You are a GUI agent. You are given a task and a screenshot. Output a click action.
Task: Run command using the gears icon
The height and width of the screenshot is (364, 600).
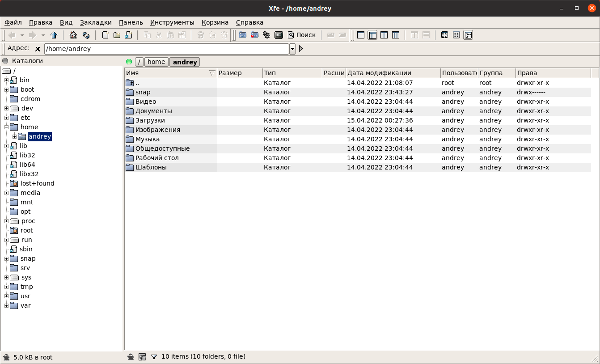[266, 35]
